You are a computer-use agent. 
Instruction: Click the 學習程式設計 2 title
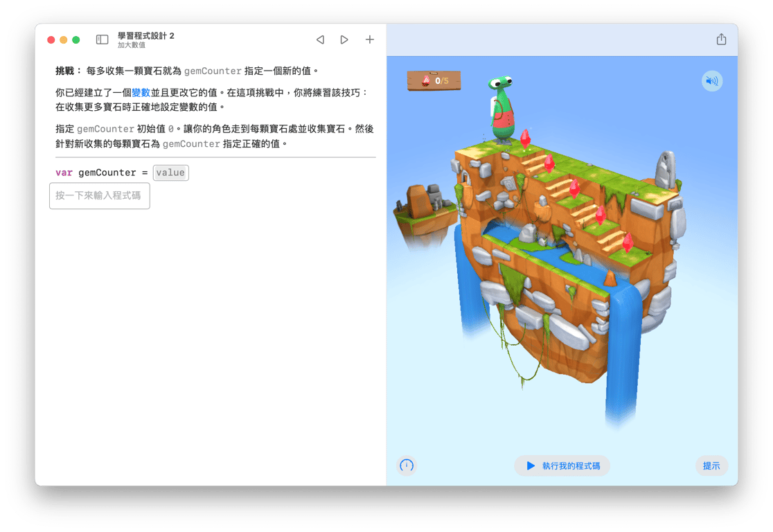[x=146, y=35]
